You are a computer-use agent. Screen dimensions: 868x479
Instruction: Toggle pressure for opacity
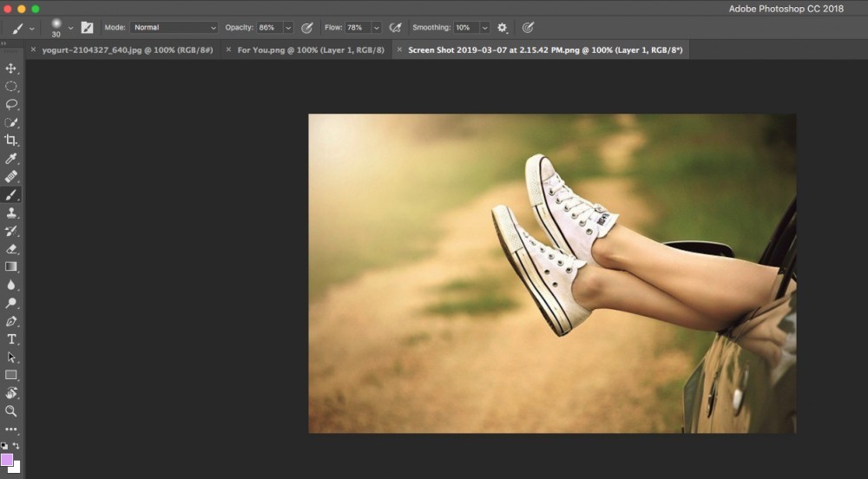[306, 28]
